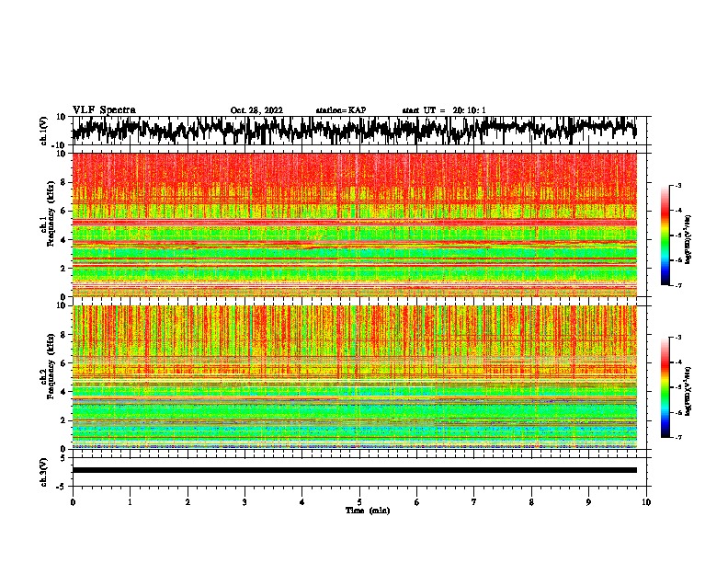The image size is (728, 563).
Task: Click the "ch.1(V)" axis label
Action: (x=44, y=131)
